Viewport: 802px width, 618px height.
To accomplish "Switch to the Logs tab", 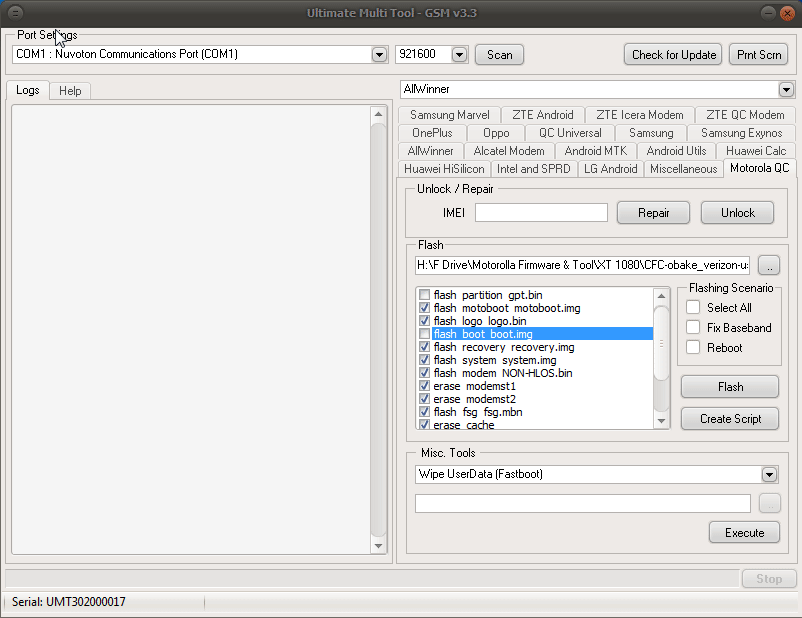I will tap(28, 90).
